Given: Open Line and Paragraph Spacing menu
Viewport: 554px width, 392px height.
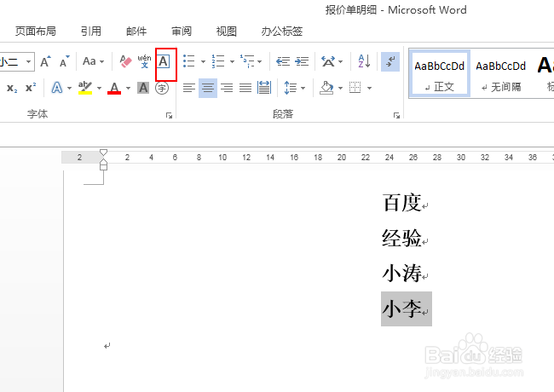Looking at the screenshot, I should 294,88.
